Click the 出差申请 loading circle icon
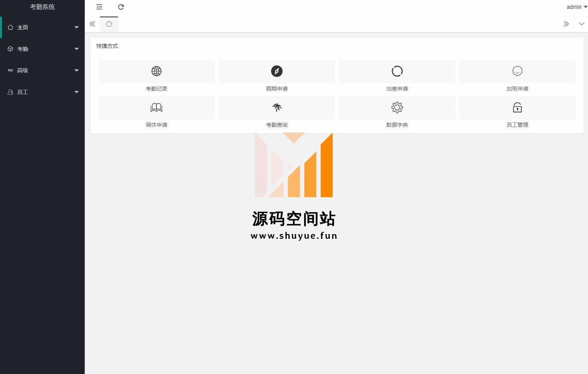588x374 pixels. [x=397, y=71]
